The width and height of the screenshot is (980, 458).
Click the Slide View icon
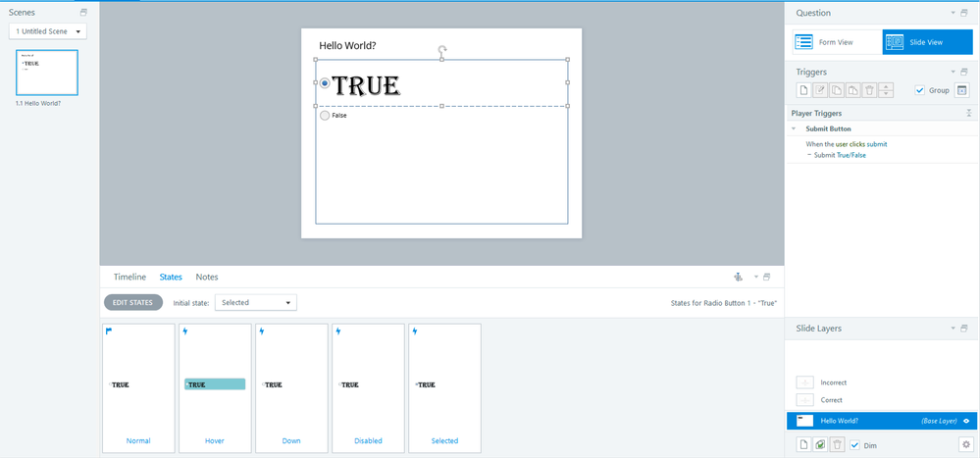pos(895,42)
